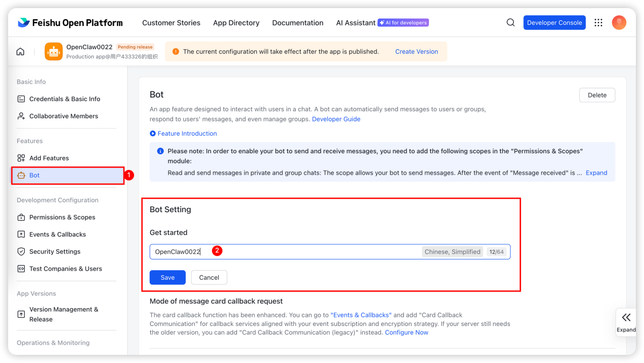Open search with the magnifier icon

(511, 23)
